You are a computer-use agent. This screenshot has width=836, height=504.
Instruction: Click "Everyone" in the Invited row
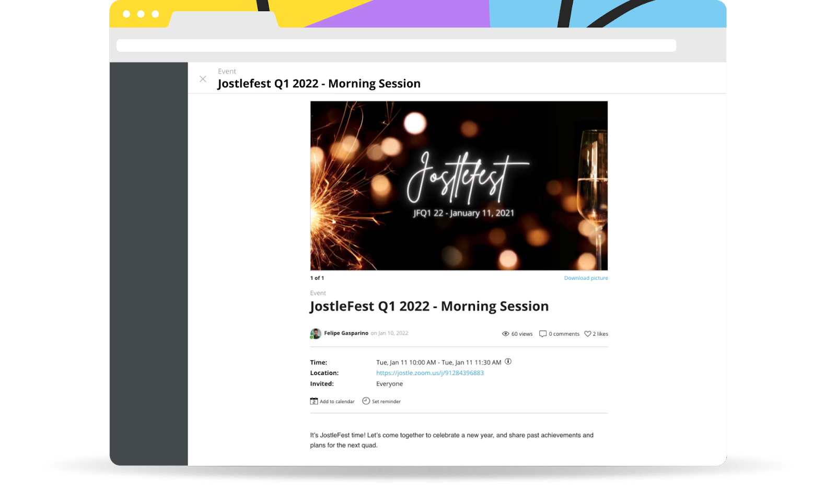click(389, 384)
